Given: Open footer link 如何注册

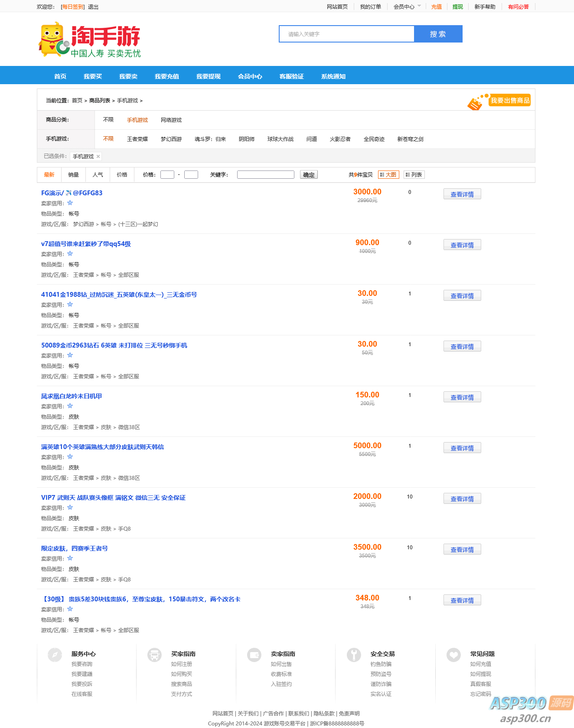Looking at the screenshot, I should (x=182, y=664).
